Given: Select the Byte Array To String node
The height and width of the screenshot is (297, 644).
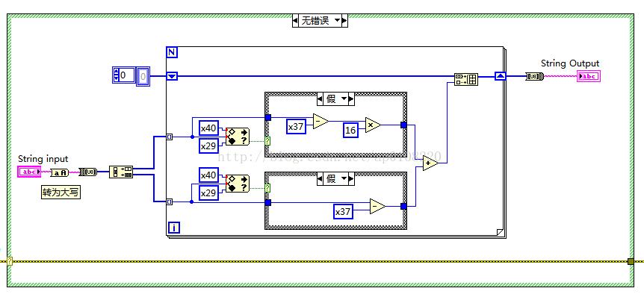Looking at the screenshot, I should pos(535,76).
